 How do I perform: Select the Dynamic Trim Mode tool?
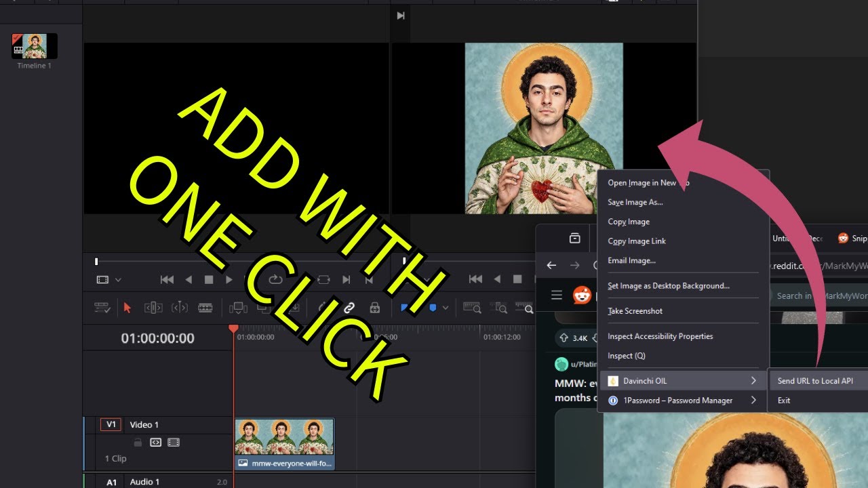(x=180, y=308)
